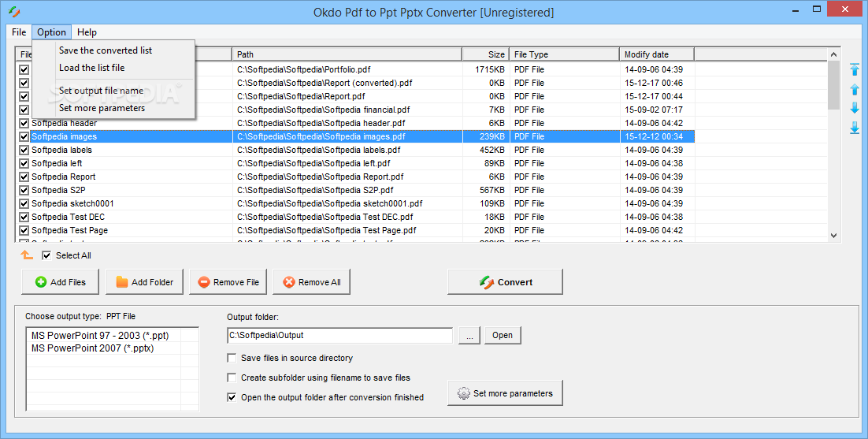This screenshot has height=439, width=868.
Task: Sort by the Size column header
Action: 485,54
